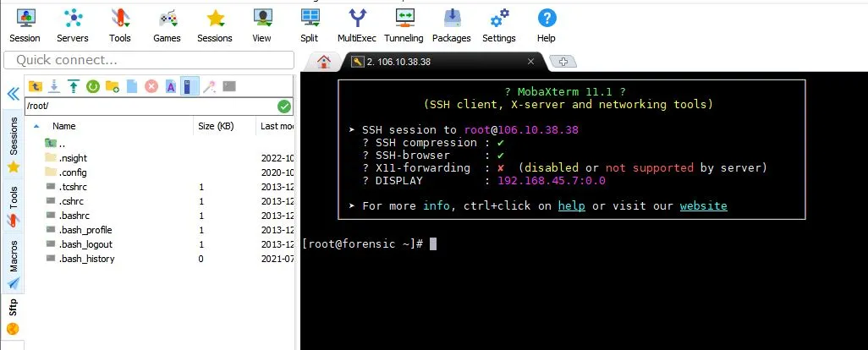Open the View toolbar button
Image resolution: width=868 pixels, height=350 pixels.
[262, 26]
